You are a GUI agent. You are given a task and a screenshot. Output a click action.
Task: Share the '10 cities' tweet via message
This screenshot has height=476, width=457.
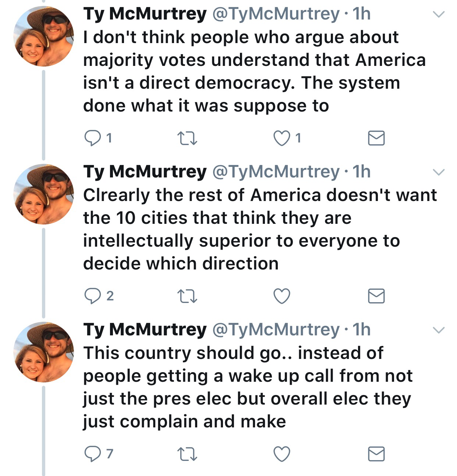click(376, 296)
